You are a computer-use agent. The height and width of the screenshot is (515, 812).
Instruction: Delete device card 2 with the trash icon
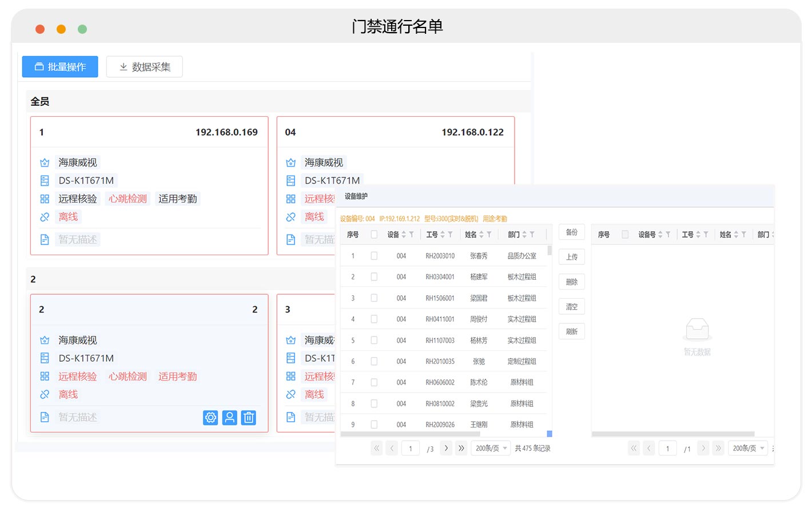pos(249,418)
